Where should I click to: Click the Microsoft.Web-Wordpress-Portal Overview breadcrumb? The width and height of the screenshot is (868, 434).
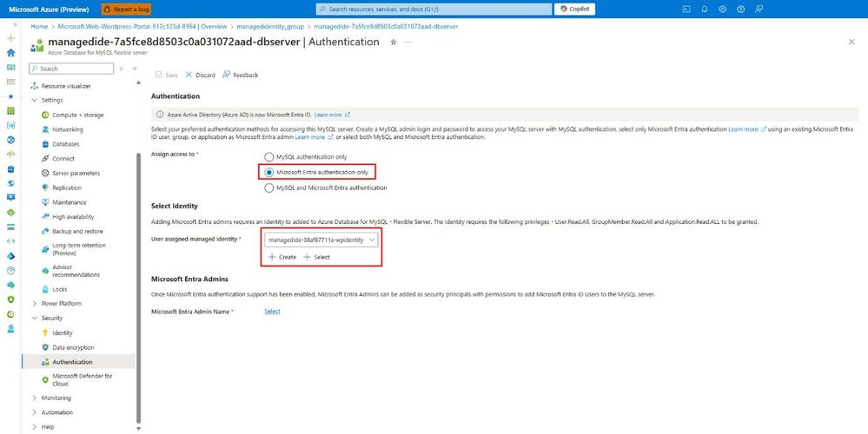142,26
